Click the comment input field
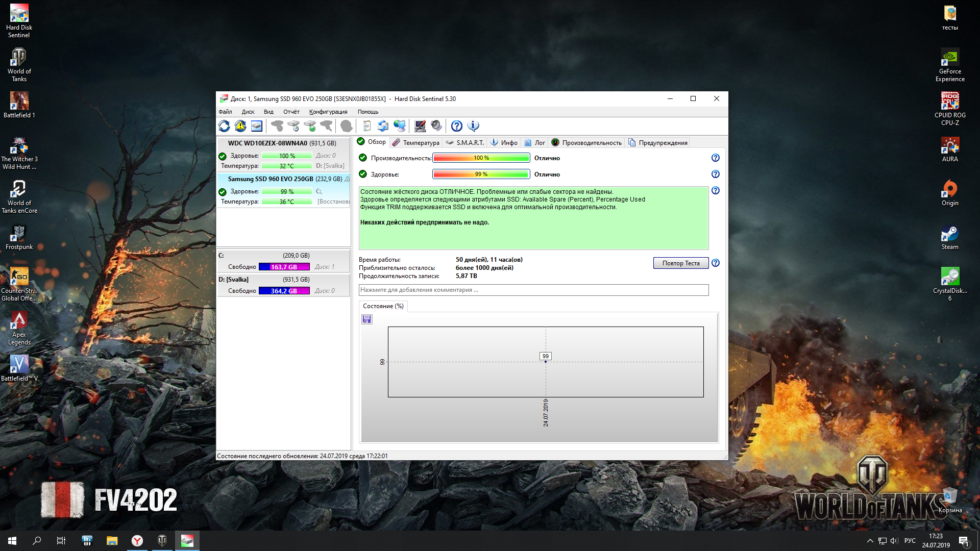This screenshot has height=551, width=980. click(533, 290)
